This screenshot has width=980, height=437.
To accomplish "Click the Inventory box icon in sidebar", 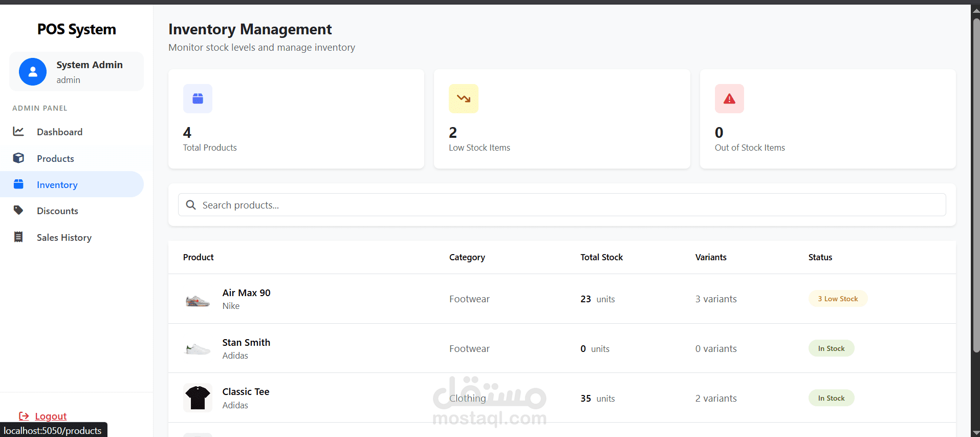I will pyautogui.click(x=18, y=184).
